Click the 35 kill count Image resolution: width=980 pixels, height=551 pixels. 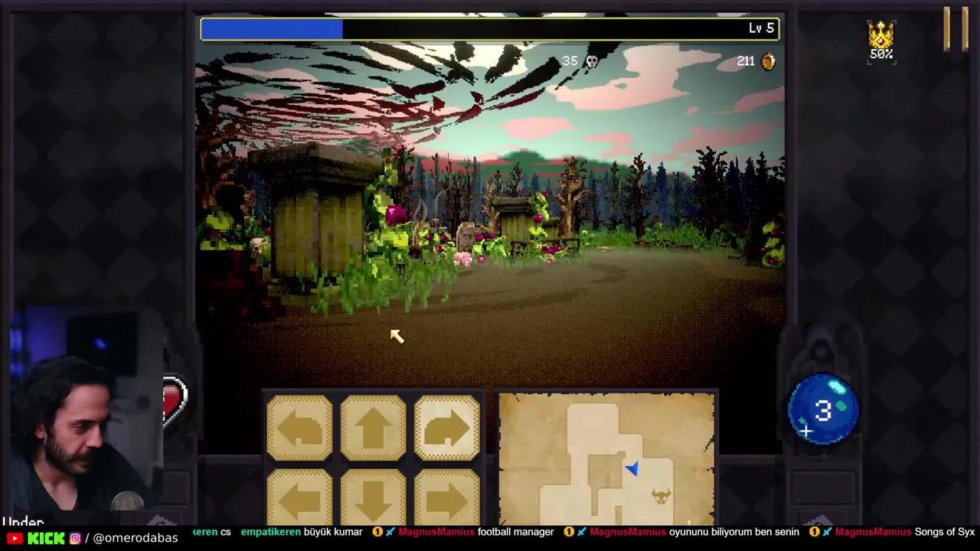[x=570, y=61]
